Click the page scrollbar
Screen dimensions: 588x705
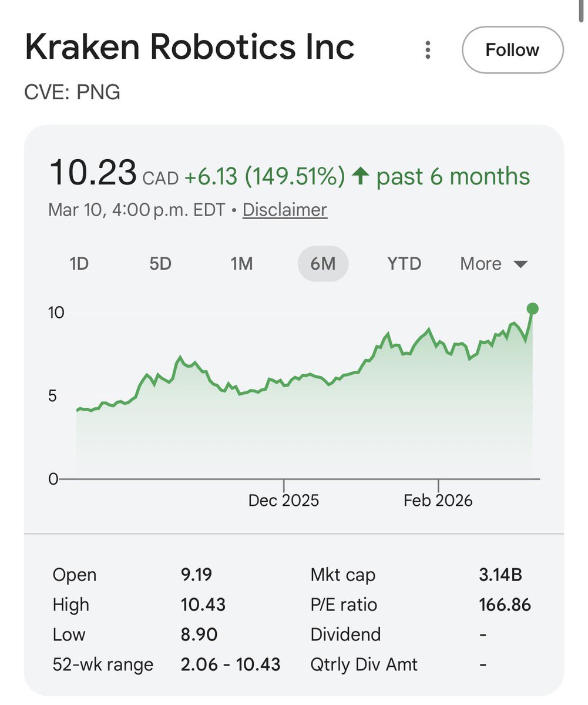click(x=581, y=10)
